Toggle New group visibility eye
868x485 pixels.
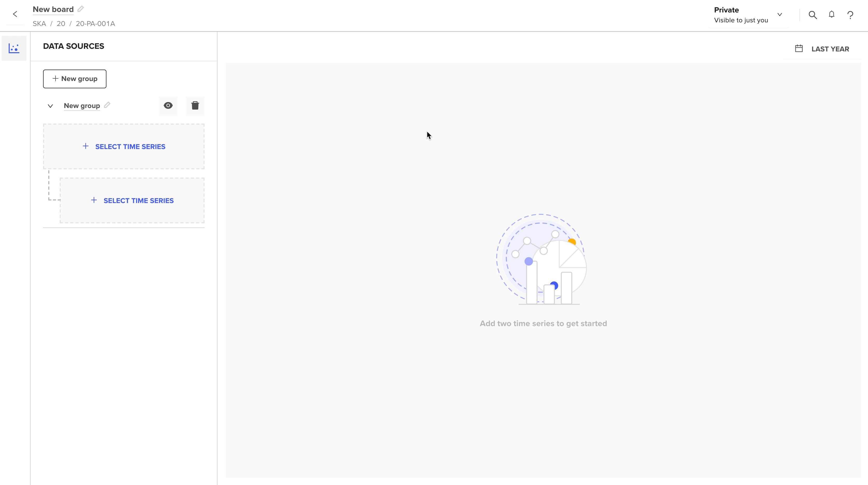[168, 106]
